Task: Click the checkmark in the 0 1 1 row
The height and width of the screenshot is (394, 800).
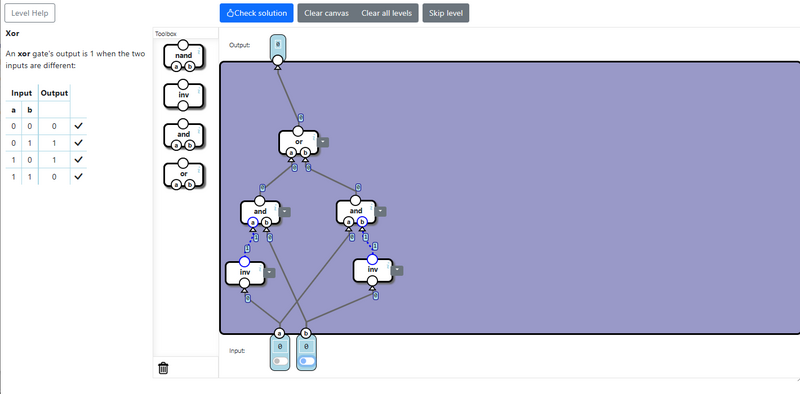Action: (x=78, y=143)
